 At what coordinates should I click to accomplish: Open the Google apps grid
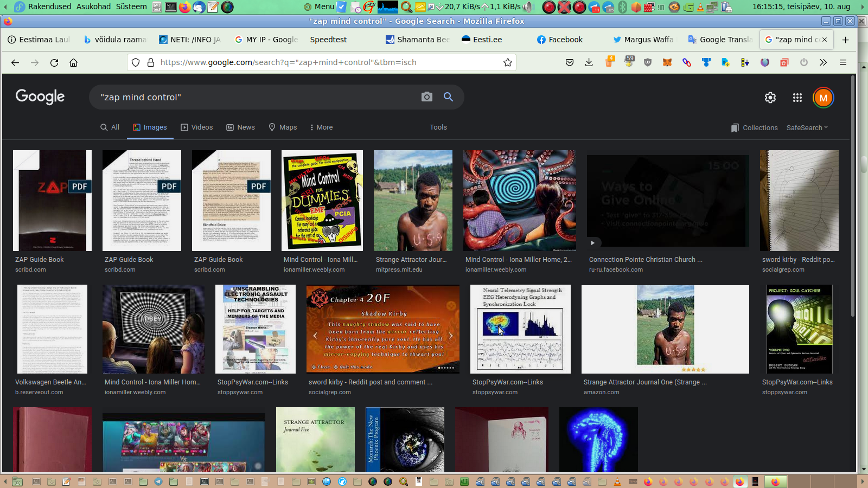[x=797, y=98]
